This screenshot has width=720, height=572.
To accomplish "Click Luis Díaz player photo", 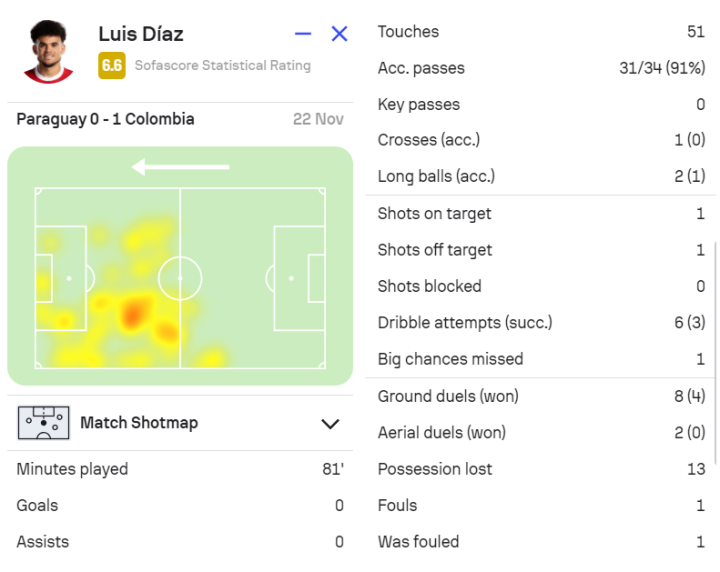I will point(48,50).
